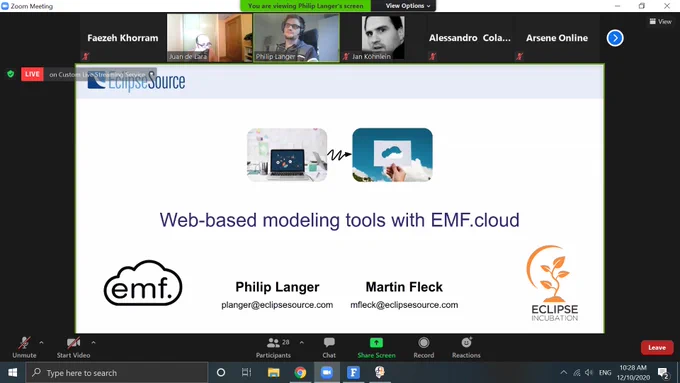Click the muted mic icon on Arsene Online tile
This screenshot has height=383, width=680.
click(x=520, y=56)
